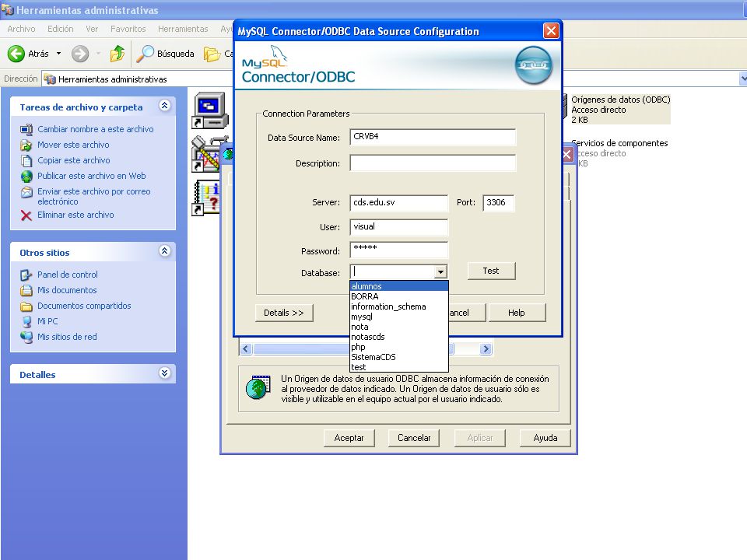This screenshot has width=747, height=560.
Task: Click Cambiar nombre a este archivo
Action: tap(95, 129)
